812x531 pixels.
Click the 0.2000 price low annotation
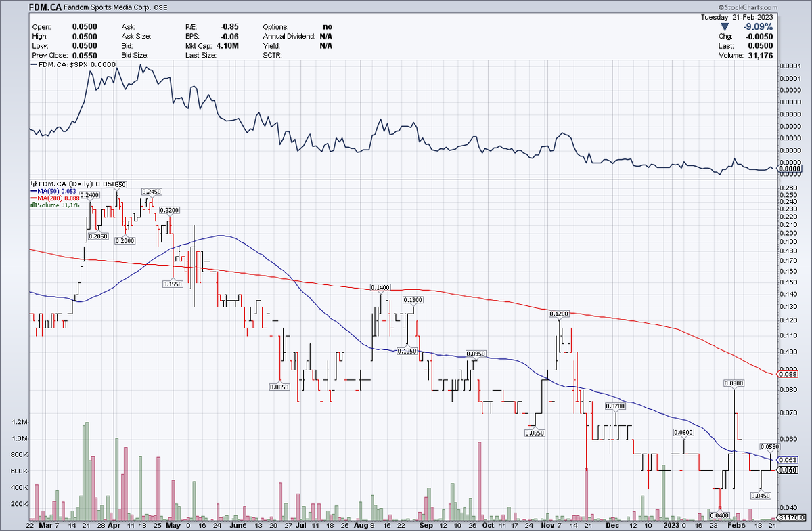pyautogui.click(x=125, y=241)
